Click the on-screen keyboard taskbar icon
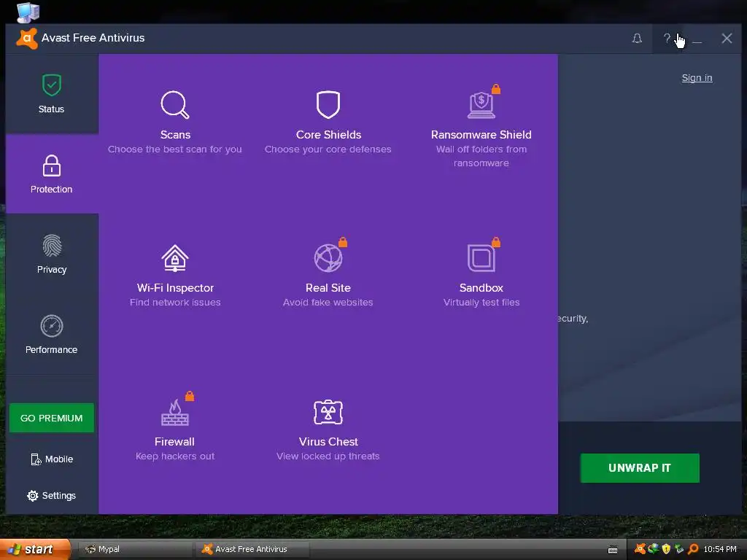This screenshot has width=747, height=560. 613,550
